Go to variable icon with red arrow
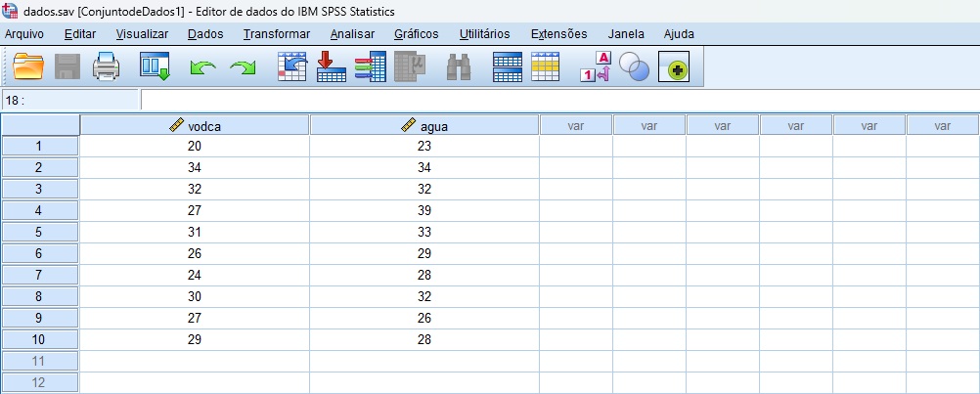Viewport: 980px width, 394px height. tap(332, 66)
